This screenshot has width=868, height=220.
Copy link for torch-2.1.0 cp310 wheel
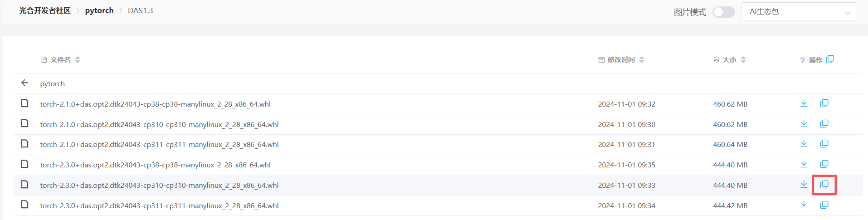pos(824,124)
